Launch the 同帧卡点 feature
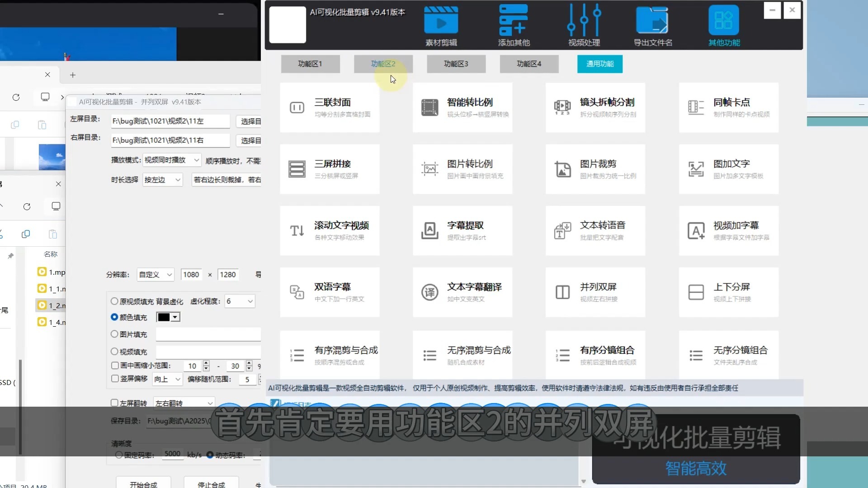This screenshot has height=488, width=868. click(728, 108)
